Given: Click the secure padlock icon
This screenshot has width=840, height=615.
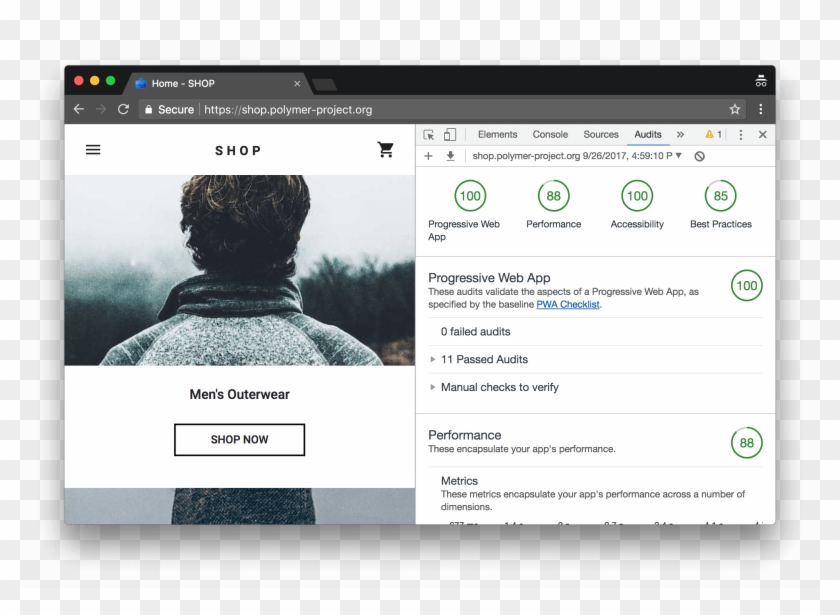Looking at the screenshot, I should (x=148, y=109).
